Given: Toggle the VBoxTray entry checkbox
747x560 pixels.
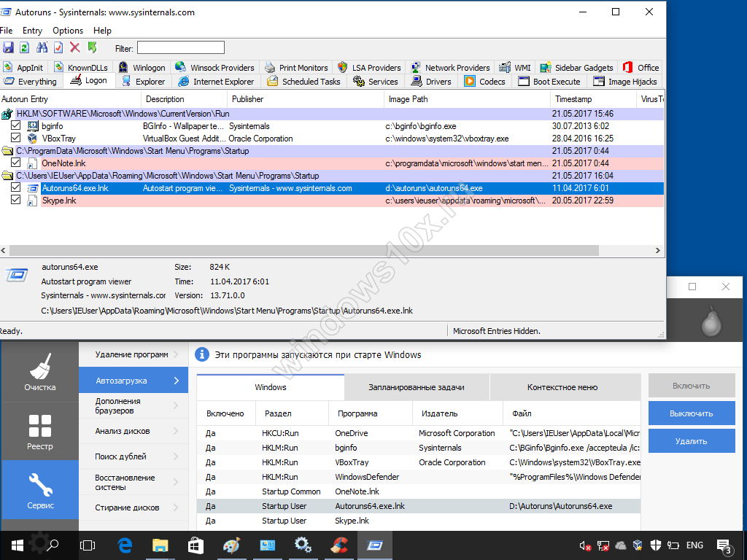Looking at the screenshot, I should 16,139.
